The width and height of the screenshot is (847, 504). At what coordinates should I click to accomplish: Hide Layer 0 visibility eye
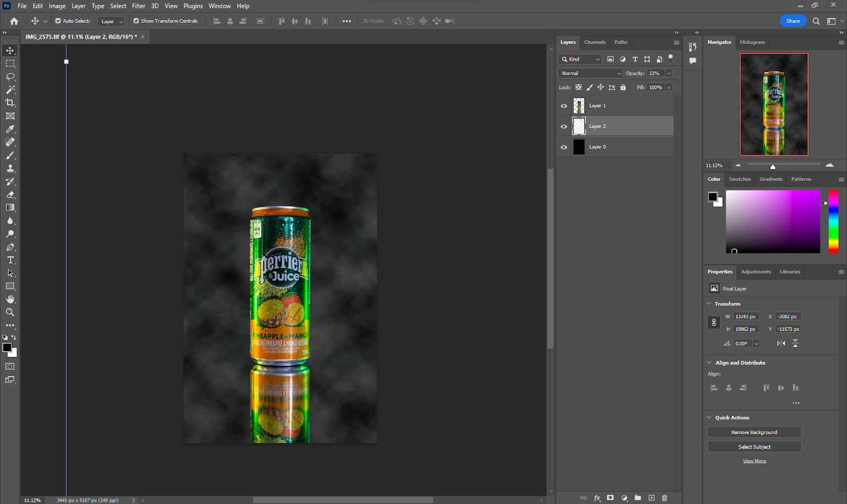(x=564, y=147)
